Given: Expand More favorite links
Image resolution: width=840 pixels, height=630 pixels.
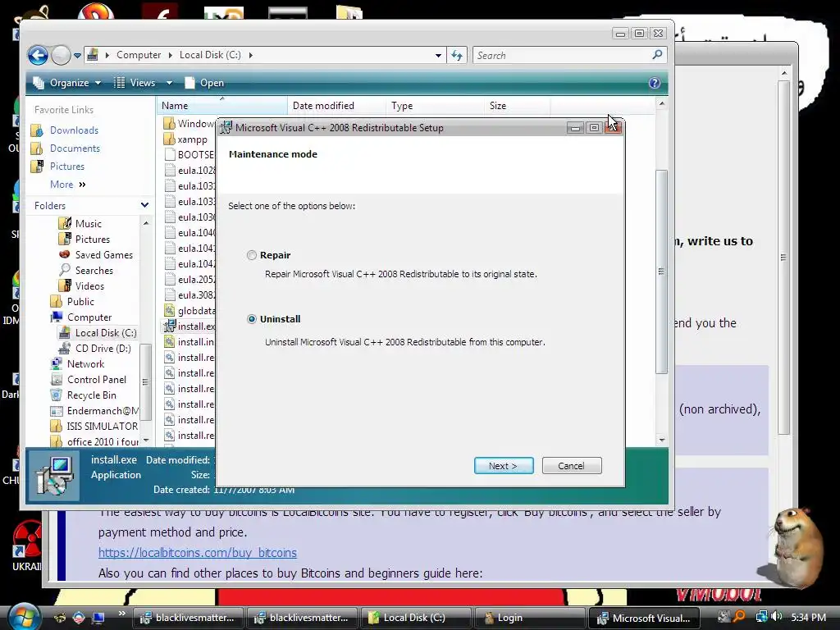Looking at the screenshot, I should click(x=67, y=185).
